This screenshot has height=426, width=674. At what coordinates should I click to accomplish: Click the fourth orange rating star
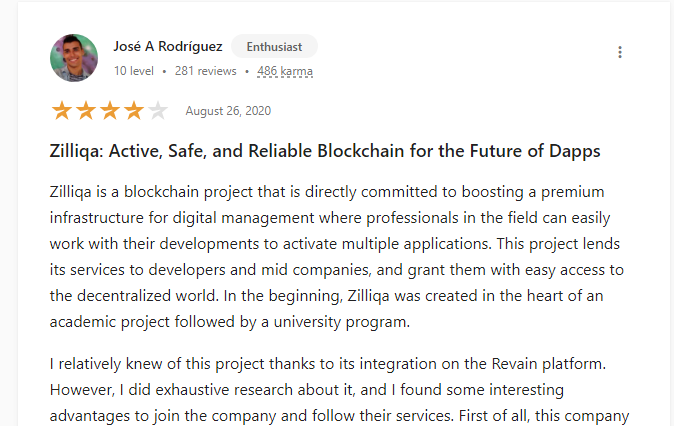click(x=134, y=111)
